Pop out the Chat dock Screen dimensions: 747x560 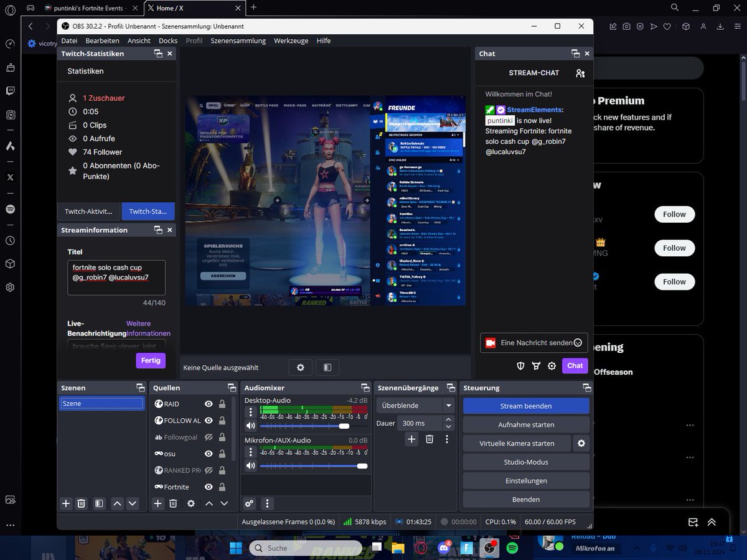coord(575,54)
